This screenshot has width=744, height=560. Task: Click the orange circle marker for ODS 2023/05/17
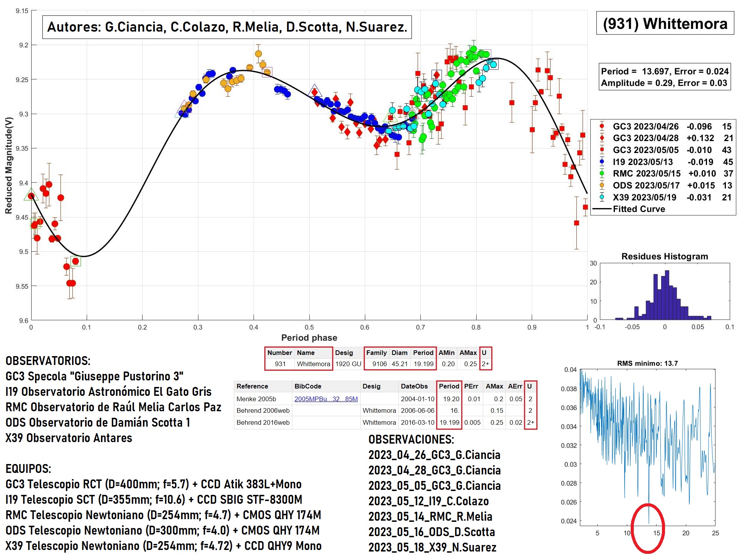tap(602, 185)
